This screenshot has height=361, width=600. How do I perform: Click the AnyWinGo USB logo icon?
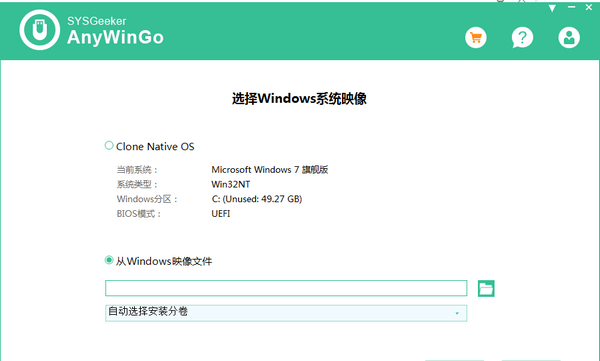(x=39, y=30)
